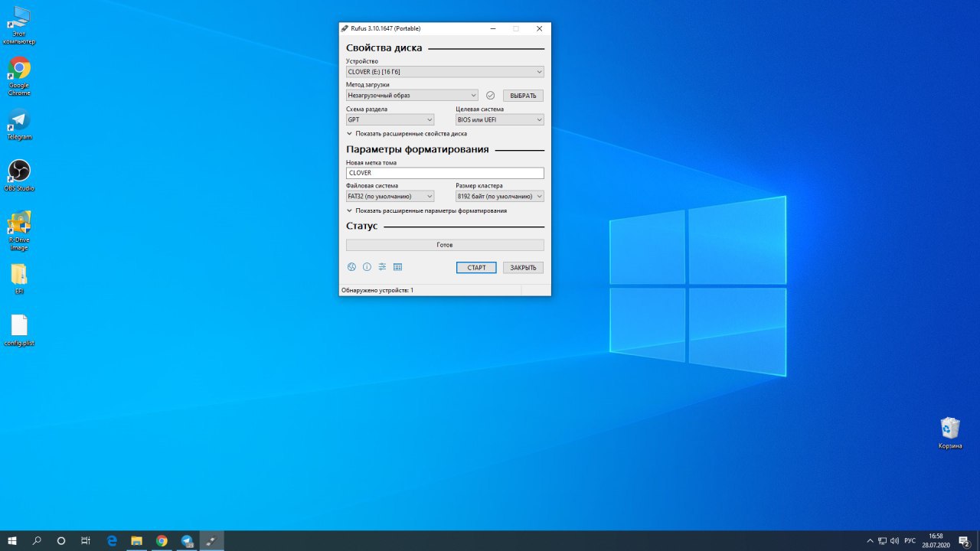Expand расширенные параметры форматирования section
This screenshot has width=980, height=551.
(426, 210)
